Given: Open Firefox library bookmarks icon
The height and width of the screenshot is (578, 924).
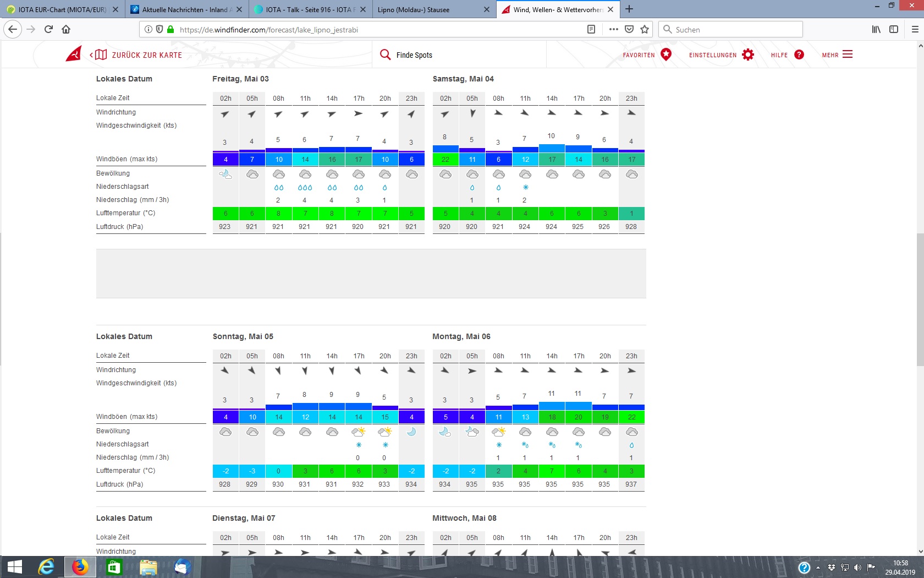Looking at the screenshot, I should click(x=876, y=30).
